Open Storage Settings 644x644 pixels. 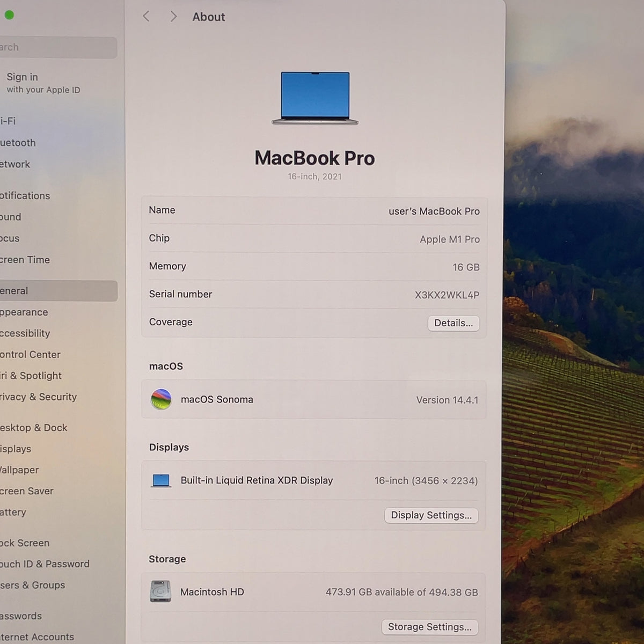tap(429, 627)
